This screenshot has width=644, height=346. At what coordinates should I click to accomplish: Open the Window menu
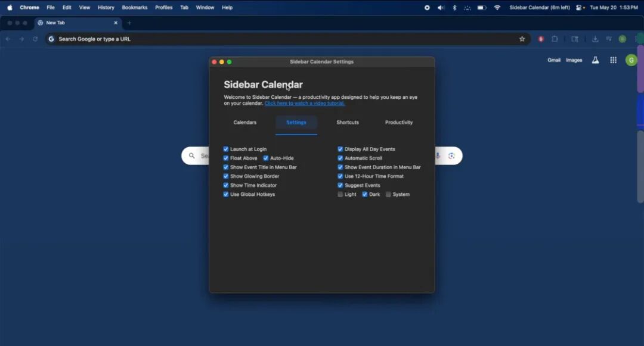(x=205, y=7)
